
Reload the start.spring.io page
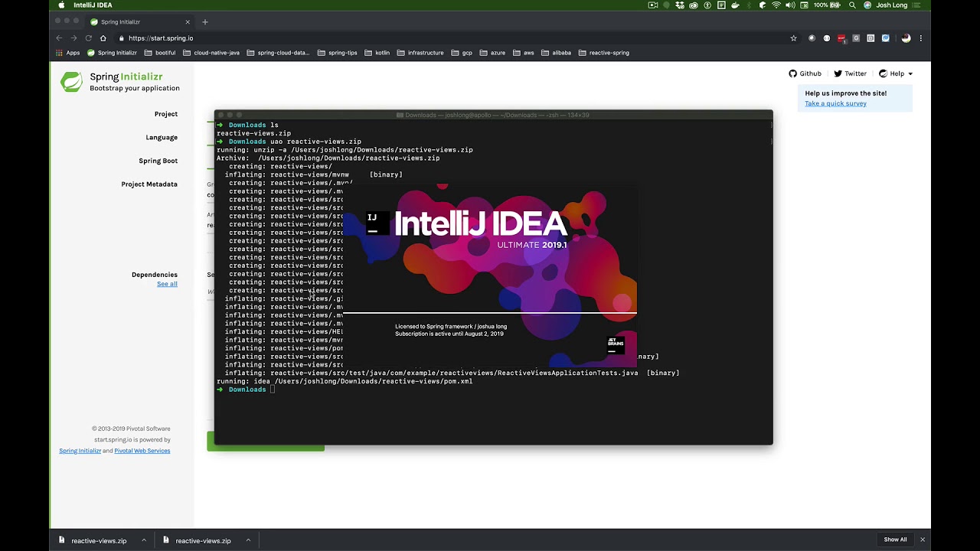[89, 38]
